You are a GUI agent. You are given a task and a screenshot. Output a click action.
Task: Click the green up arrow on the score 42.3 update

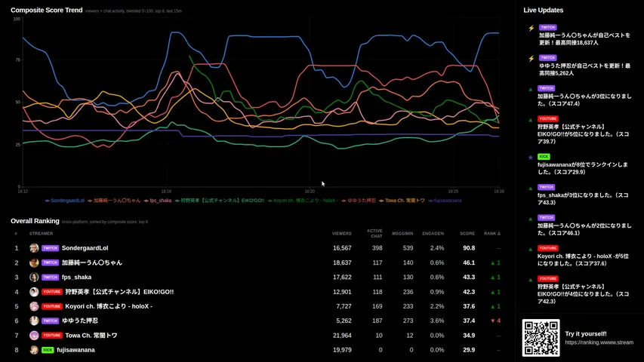531,280
